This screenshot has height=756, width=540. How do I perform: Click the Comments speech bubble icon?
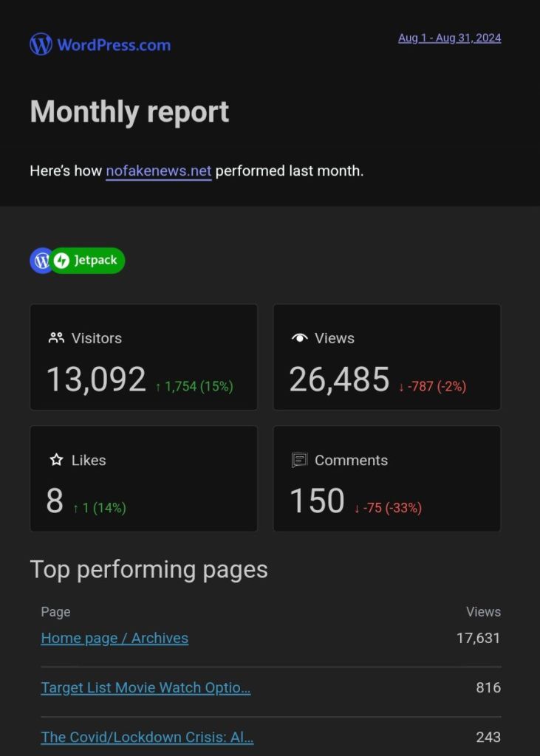click(299, 460)
